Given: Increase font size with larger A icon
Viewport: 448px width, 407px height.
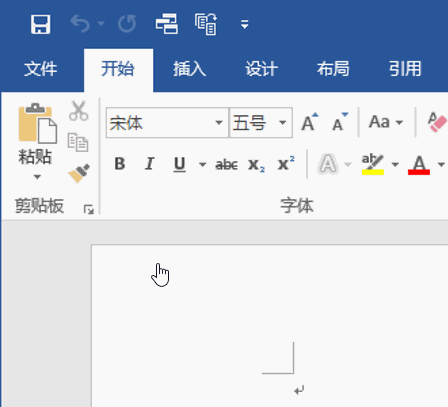Looking at the screenshot, I should (310, 123).
